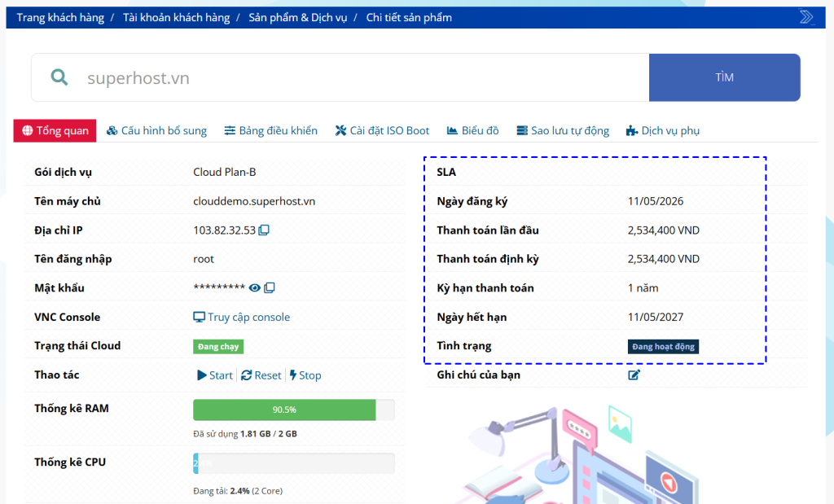
Task: Click Chi tiết sản phẩm breadcrumb
Action: point(409,18)
